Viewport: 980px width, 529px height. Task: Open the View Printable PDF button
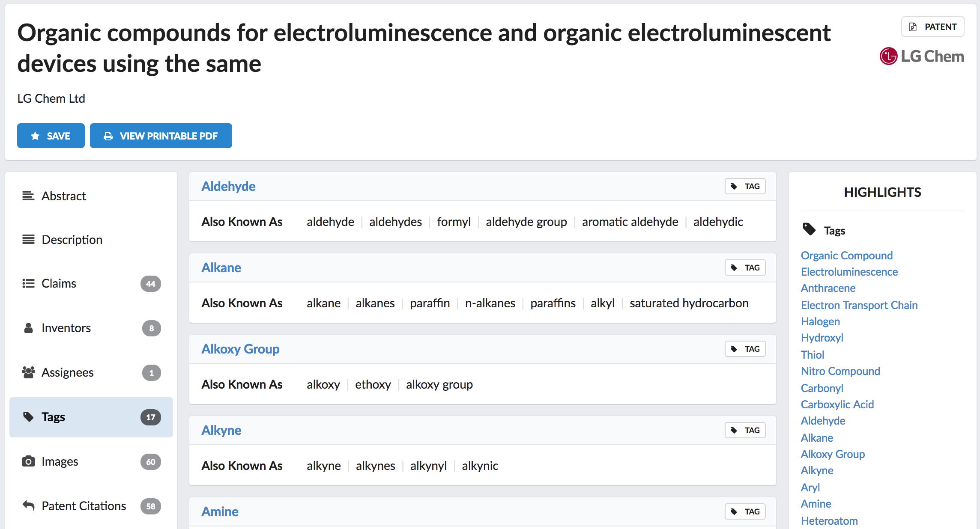click(x=161, y=136)
